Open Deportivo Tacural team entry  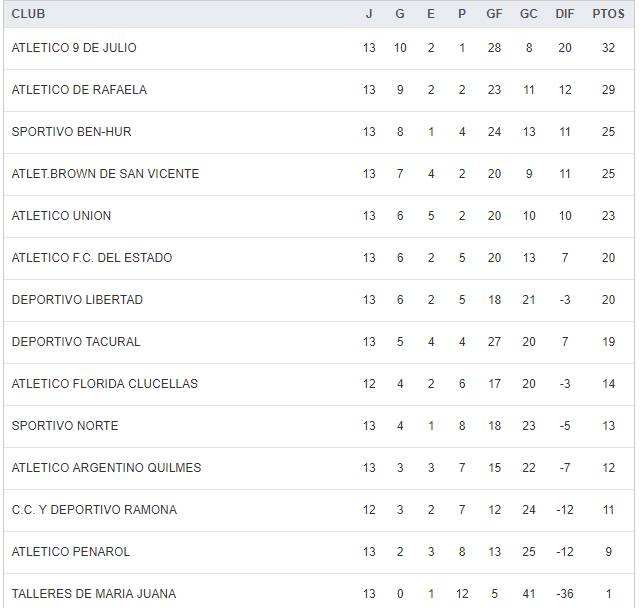click(76, 342)
